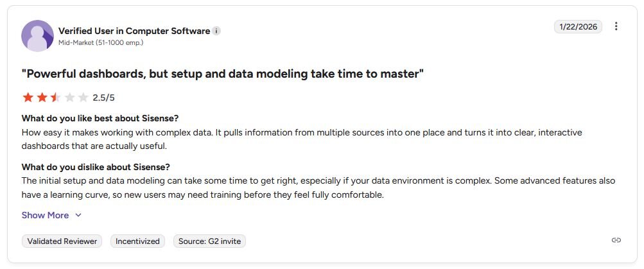This screenshot has height=269, width=644.
Task: Click the Source: G2 invite badge
Action: tap(209, 241)
